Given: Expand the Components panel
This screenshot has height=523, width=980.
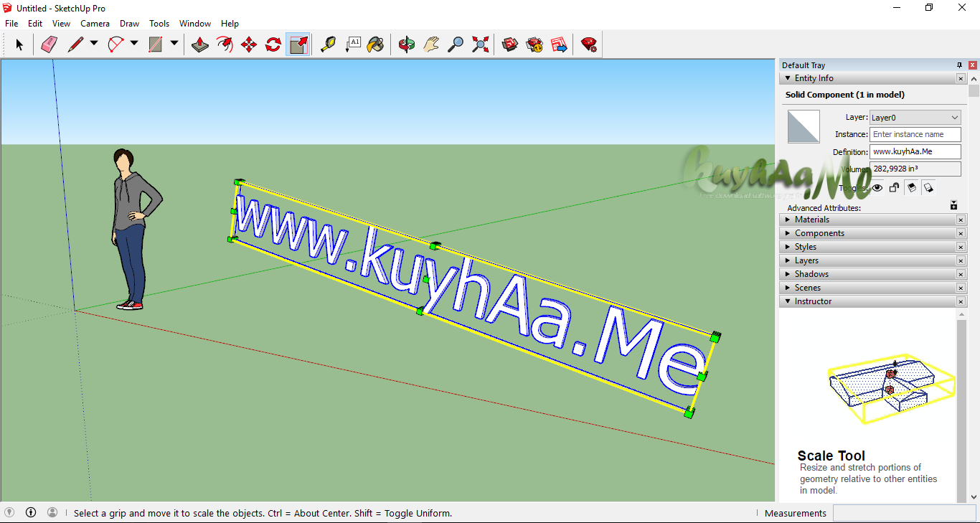Looking at the screenshot, I should point(788,233).
